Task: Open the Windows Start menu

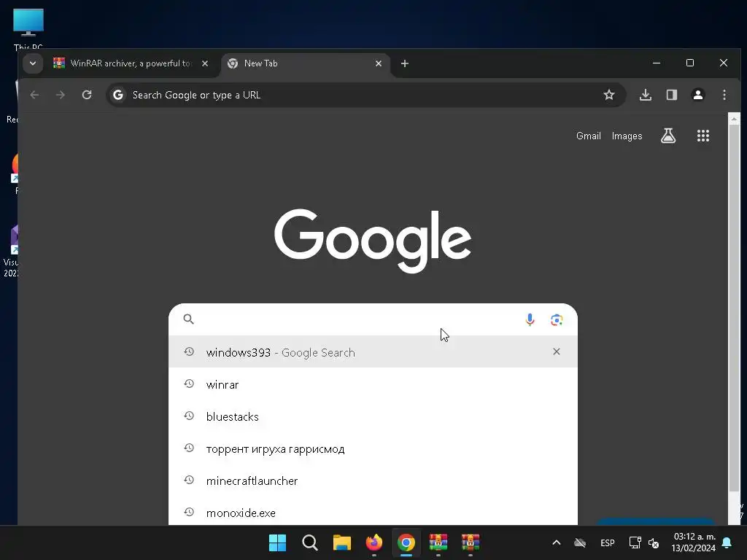Action: click(277, 542)
